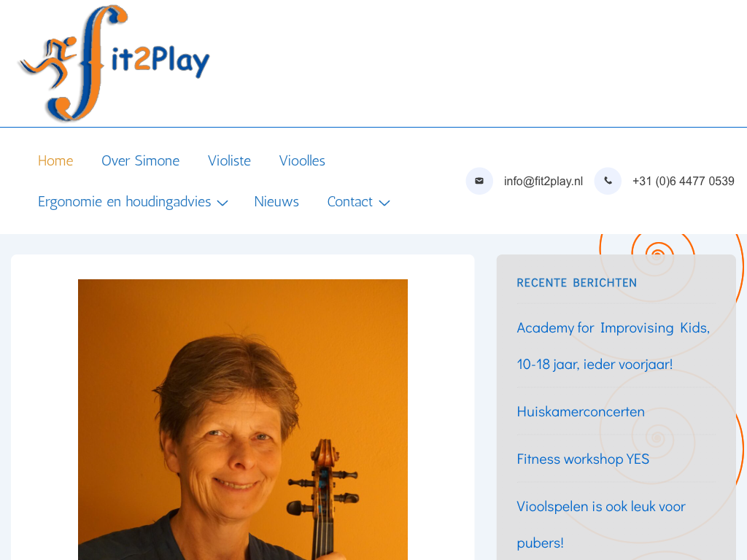Click the photo of Simone with violin
The width and height of the screenshot is (747, 560).
point(243,419)
